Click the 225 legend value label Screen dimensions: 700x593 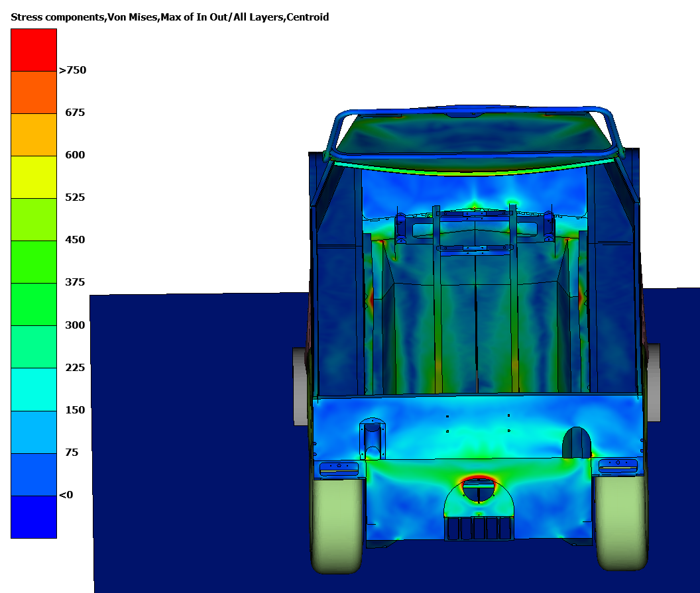(x=75, y=368)
